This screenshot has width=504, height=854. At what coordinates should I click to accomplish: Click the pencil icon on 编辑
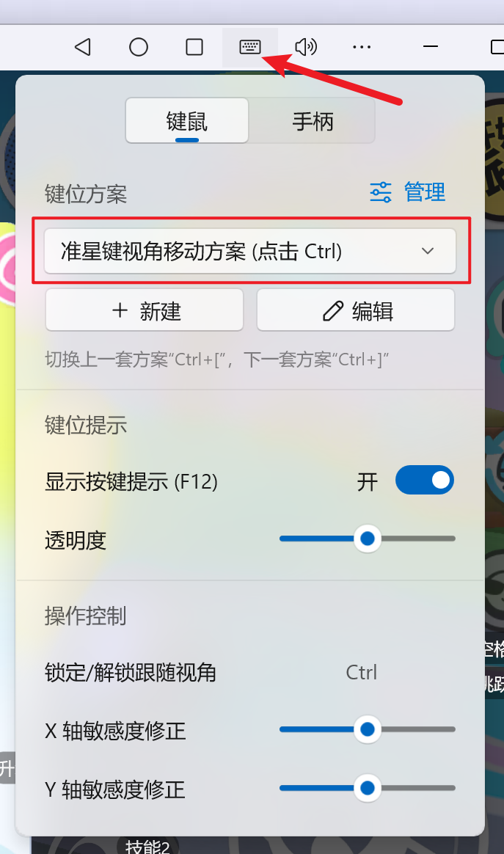(x=333, y=311)
